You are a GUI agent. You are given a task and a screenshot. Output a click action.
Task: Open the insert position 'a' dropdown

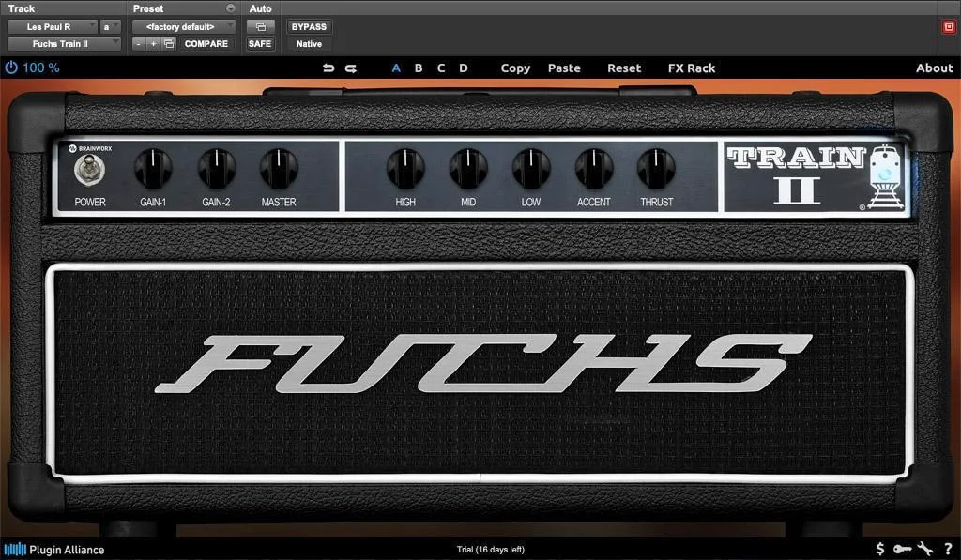[111, 26]
